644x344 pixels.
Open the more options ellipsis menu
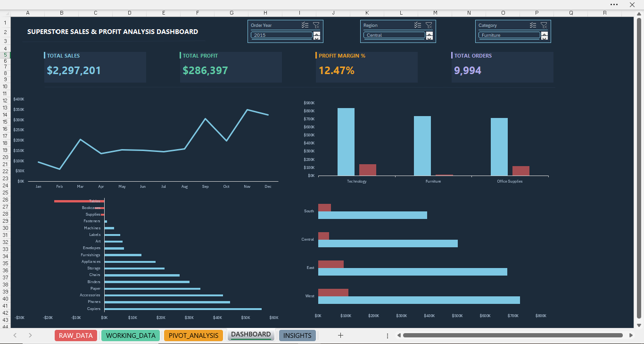click(x=614, y=4)
